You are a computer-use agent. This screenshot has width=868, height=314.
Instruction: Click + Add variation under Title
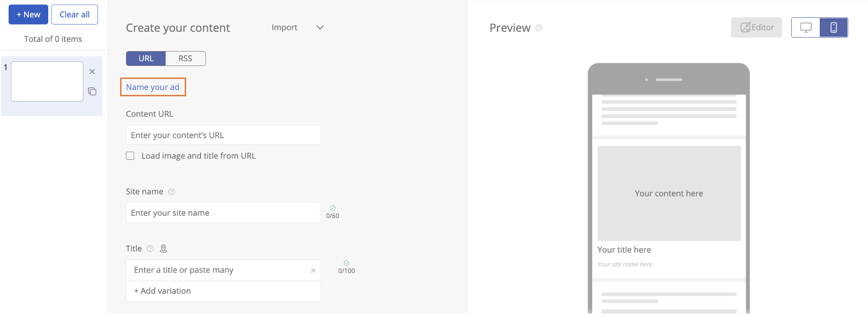[163, 291]
